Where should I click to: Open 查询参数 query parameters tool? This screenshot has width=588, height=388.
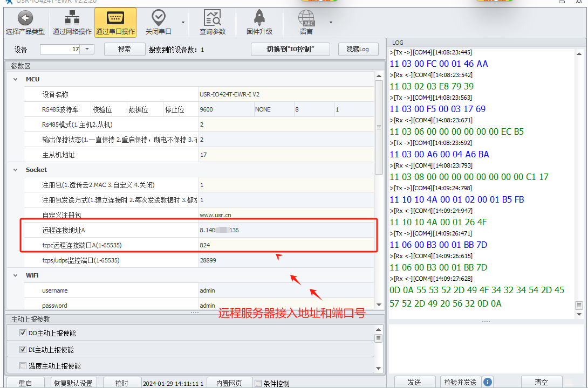point(212,18)
